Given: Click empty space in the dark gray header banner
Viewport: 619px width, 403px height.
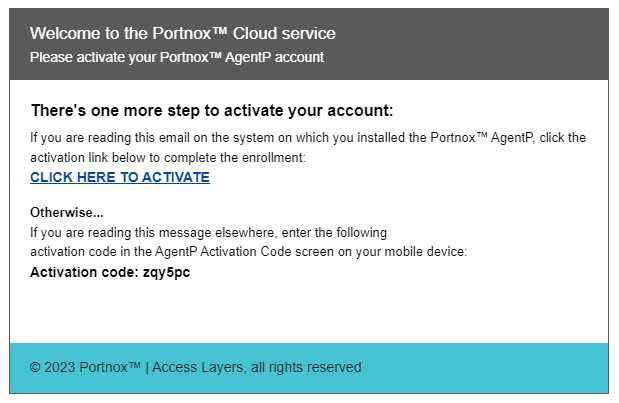Looking at the screenshot, I should coord(480,45).
